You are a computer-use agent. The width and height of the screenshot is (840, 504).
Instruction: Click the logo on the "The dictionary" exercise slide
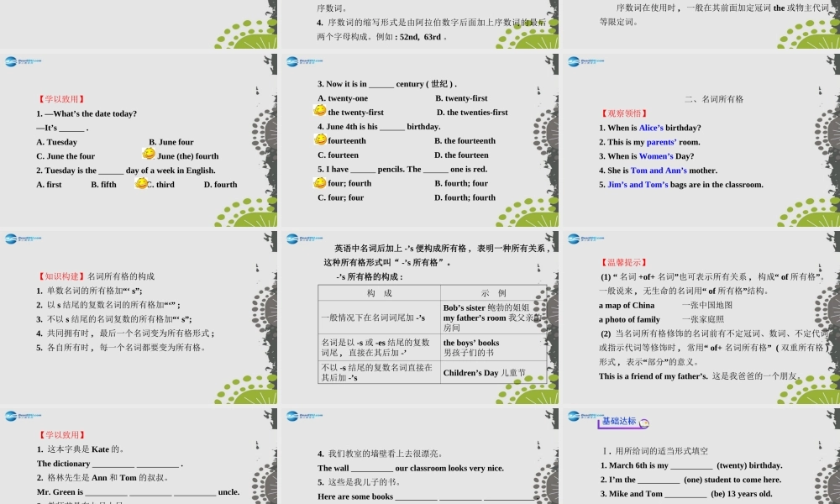23,416
